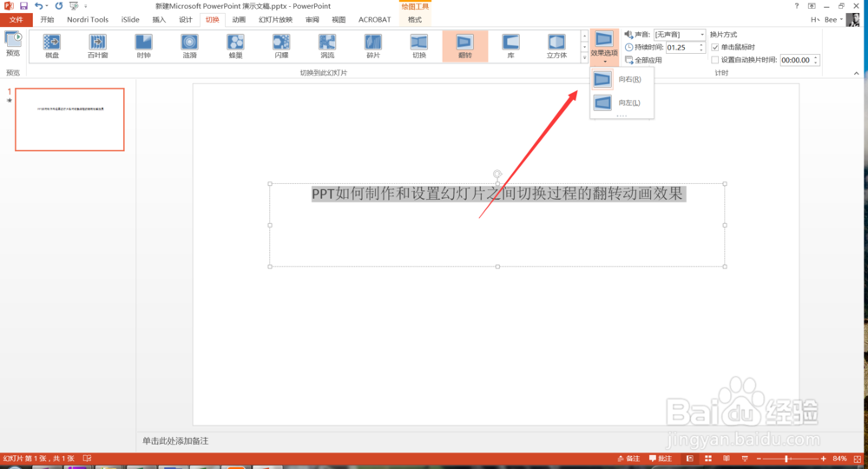
Task: Switch to 幻灯片放映 Slide Show tab
Action: pyautogui.click(x=275, y=19)
